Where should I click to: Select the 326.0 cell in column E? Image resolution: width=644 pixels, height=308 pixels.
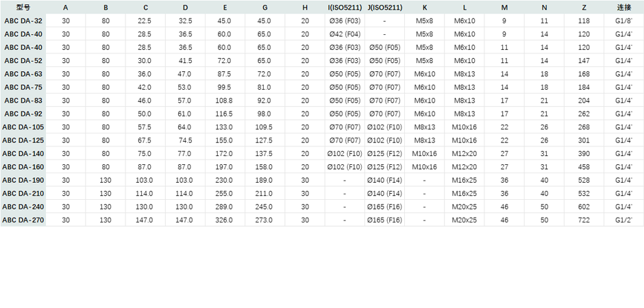224,220
